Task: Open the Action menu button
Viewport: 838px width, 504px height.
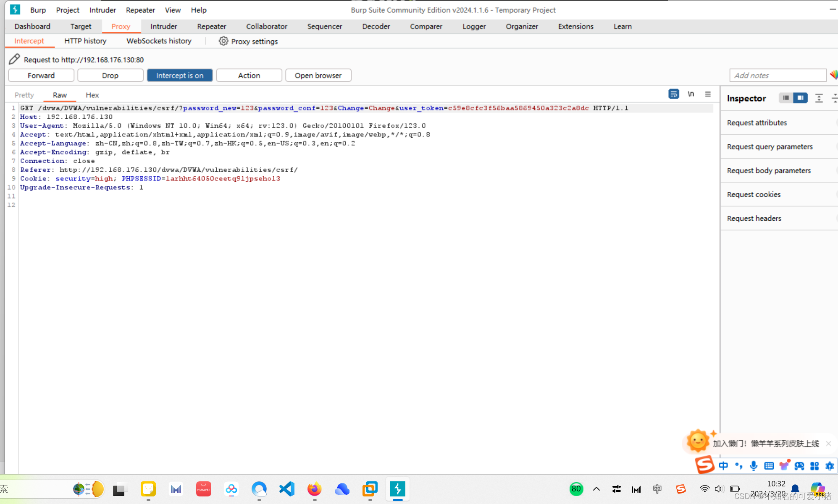Action: pyautogui.click(x=249, y=75)
